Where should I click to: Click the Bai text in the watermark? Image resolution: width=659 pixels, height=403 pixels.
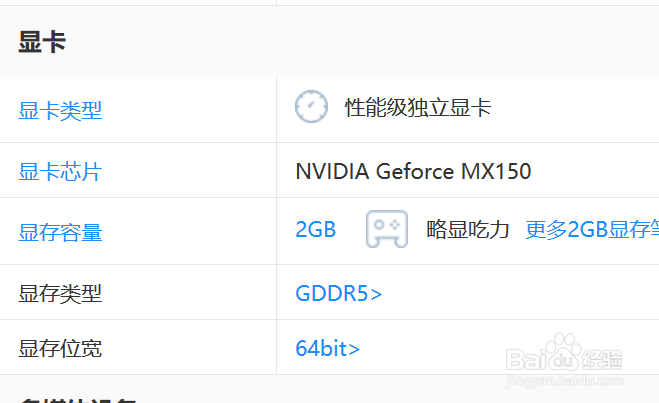(x=527, y=358)
